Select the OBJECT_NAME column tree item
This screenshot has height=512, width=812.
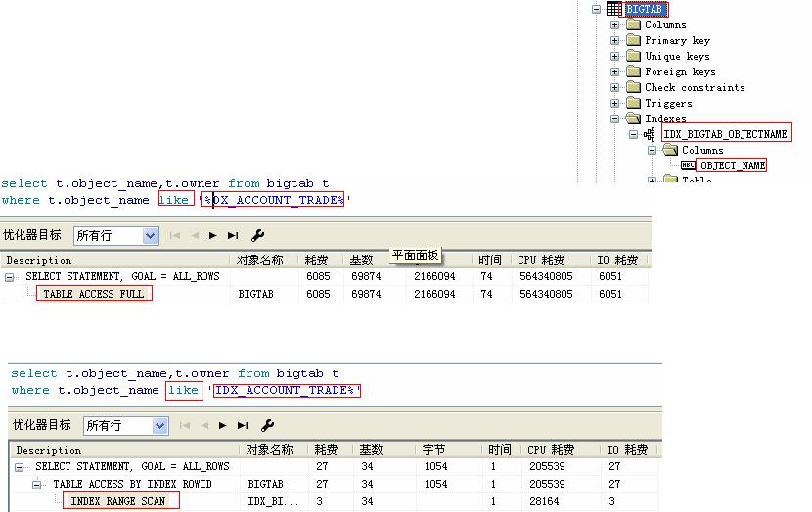coord(733,165)
